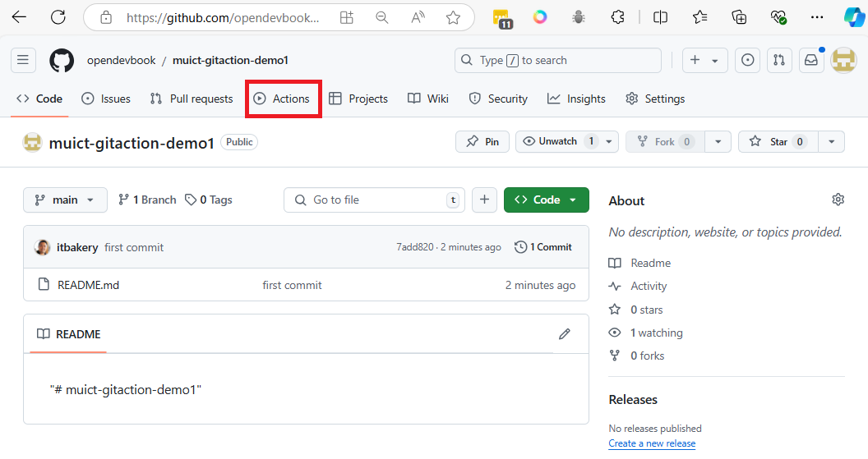This screenshot has height=459, width=868.
Task: Open browser essentials heart icon
Action: pyautogui.click(x=778, y=18)
